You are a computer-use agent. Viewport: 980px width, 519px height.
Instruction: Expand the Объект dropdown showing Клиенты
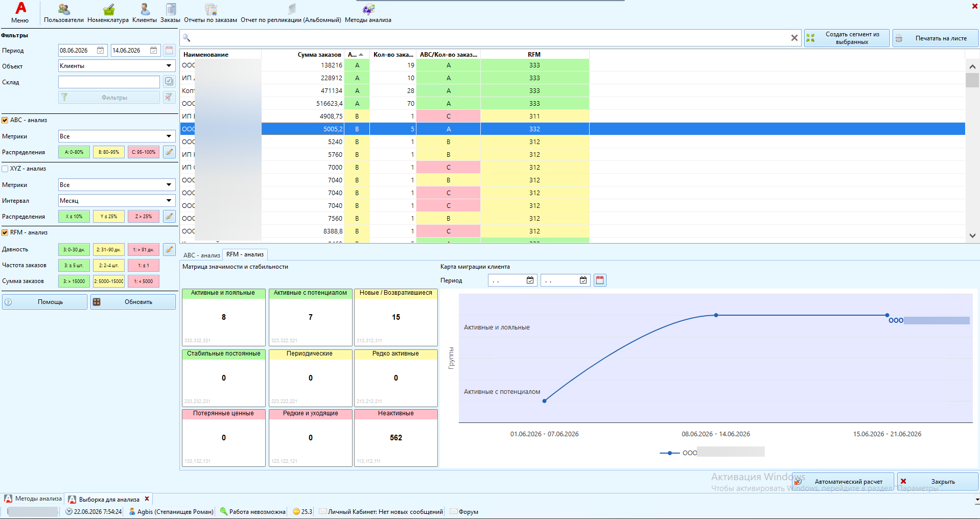[x=117, y=66]
